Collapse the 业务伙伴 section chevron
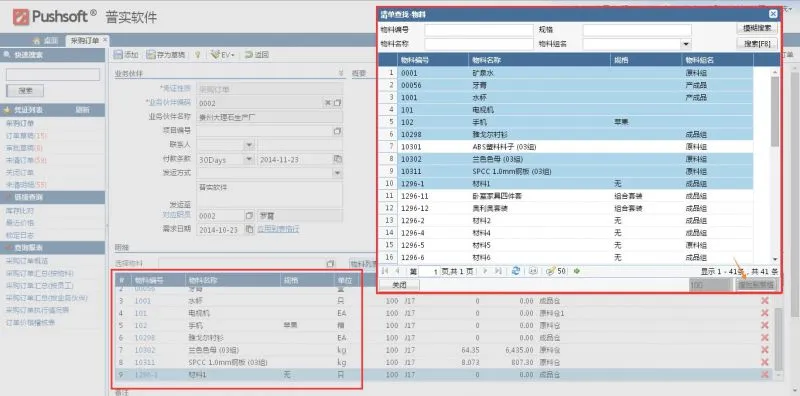 (341, 73)
